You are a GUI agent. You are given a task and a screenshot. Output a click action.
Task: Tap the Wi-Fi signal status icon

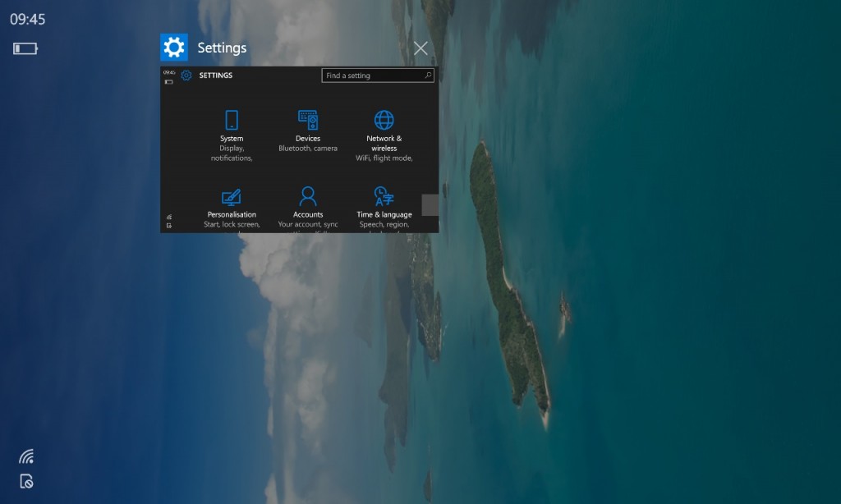(x=26, y=456)
